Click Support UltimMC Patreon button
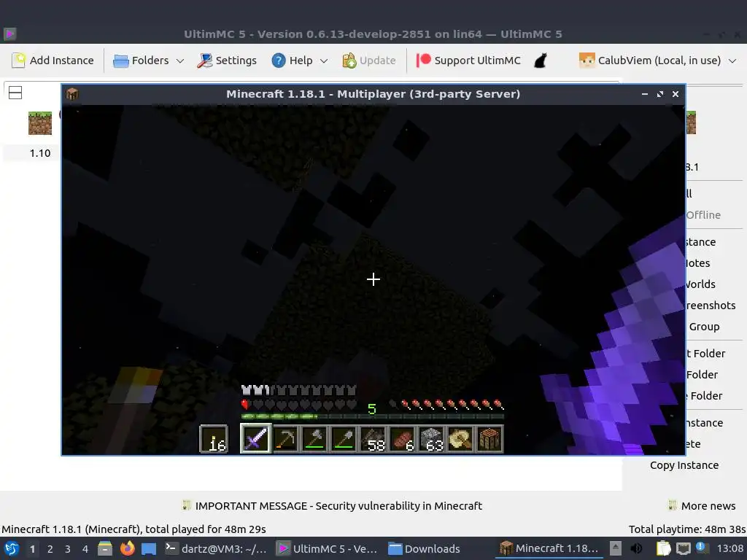 (x=468, y=61)
